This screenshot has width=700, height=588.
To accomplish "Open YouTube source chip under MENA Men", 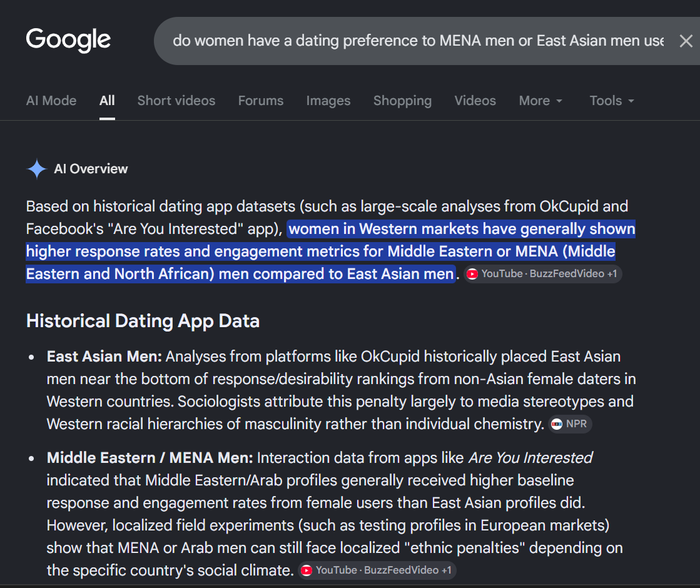I will 377,570.
